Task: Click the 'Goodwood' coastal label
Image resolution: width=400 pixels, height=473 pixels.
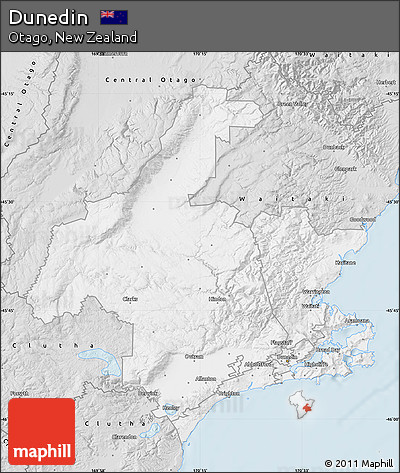Action: (x=363, y=219)
